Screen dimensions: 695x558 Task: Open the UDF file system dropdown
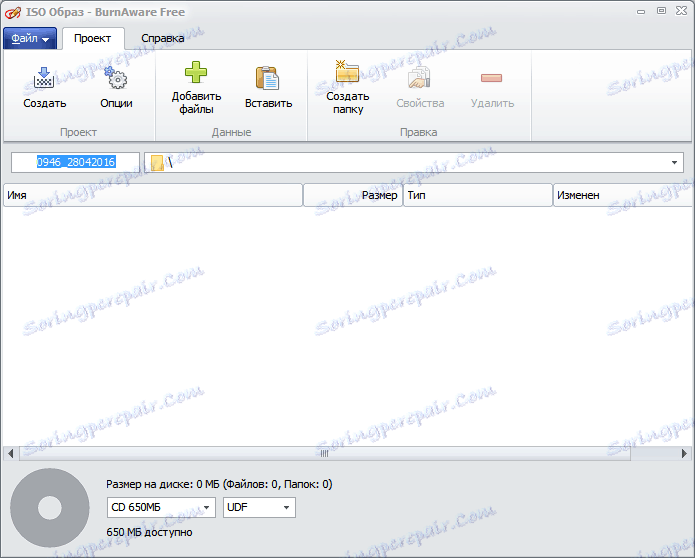coord(259,507)
